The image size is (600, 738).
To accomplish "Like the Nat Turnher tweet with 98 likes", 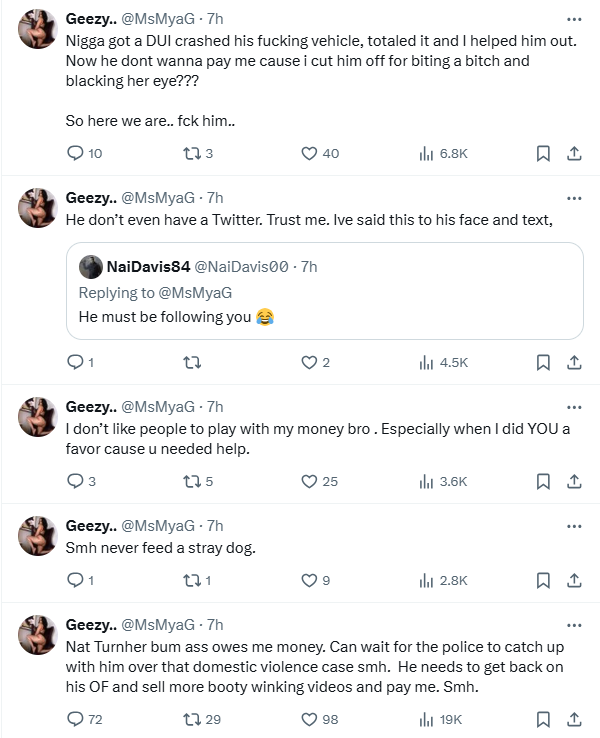I will click(x=309, y=719).
